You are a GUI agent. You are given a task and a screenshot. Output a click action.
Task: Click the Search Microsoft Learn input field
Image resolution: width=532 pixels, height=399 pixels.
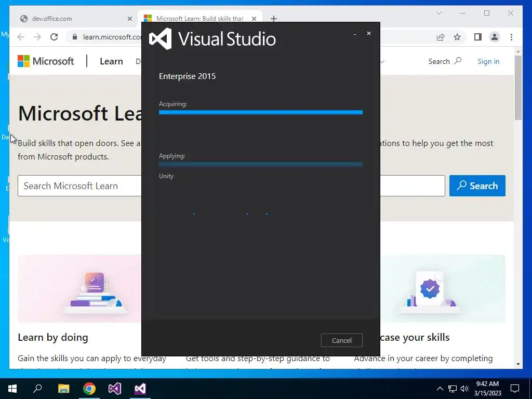coord(231,186)
